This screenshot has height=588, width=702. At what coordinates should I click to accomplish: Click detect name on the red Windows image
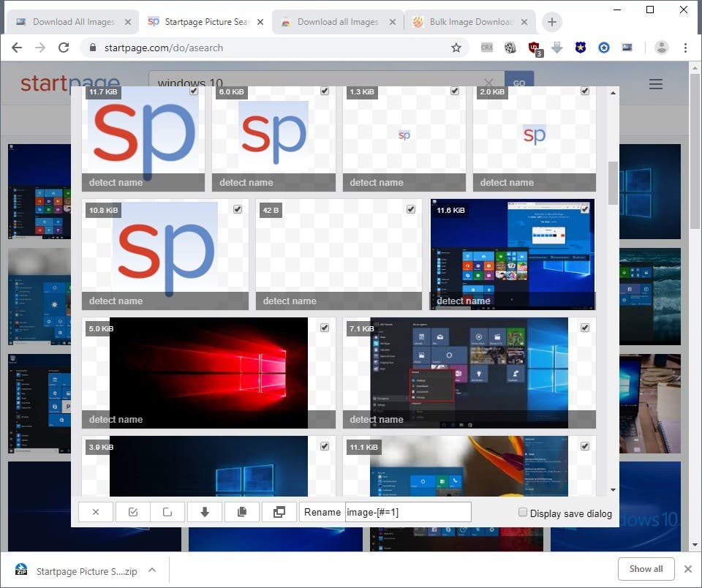pos(116,419)
